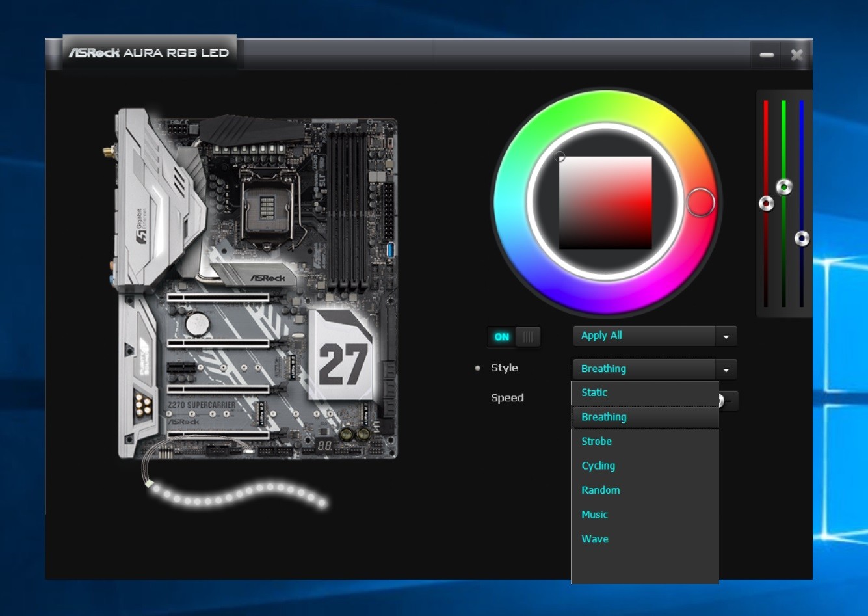Click the hue ring selector handle

coord(700,202)
